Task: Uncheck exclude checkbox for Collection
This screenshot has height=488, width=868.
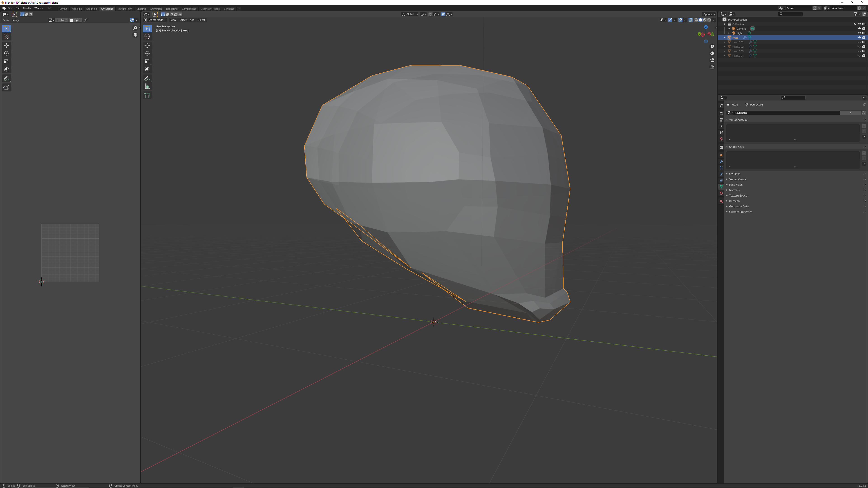Action: point(855,24)
